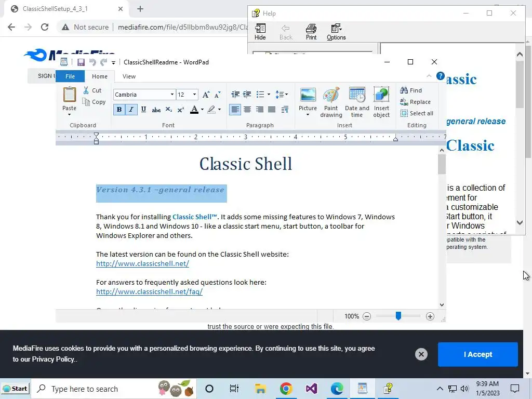Insert Date and time
This screenshot has height=399, width=532.
click(x=357, y=102)
